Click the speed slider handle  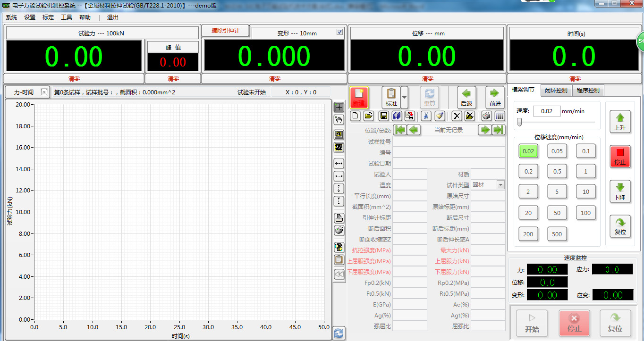pyautogui.click(x=519, y=123)
